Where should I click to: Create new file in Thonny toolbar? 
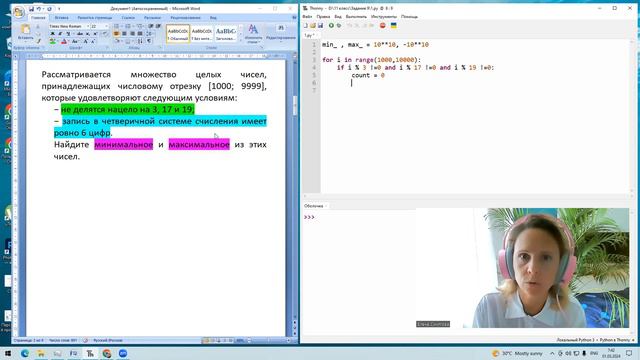(306, 25)
